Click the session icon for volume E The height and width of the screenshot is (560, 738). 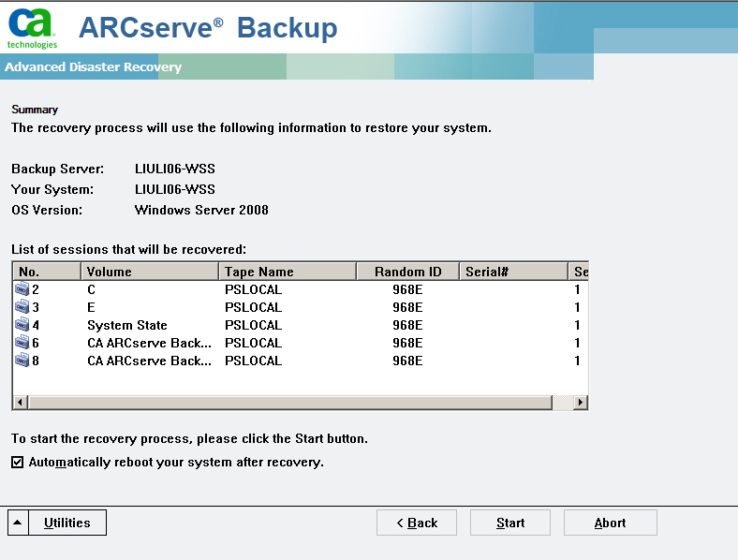pyautogui.click(x=22, y=307)
